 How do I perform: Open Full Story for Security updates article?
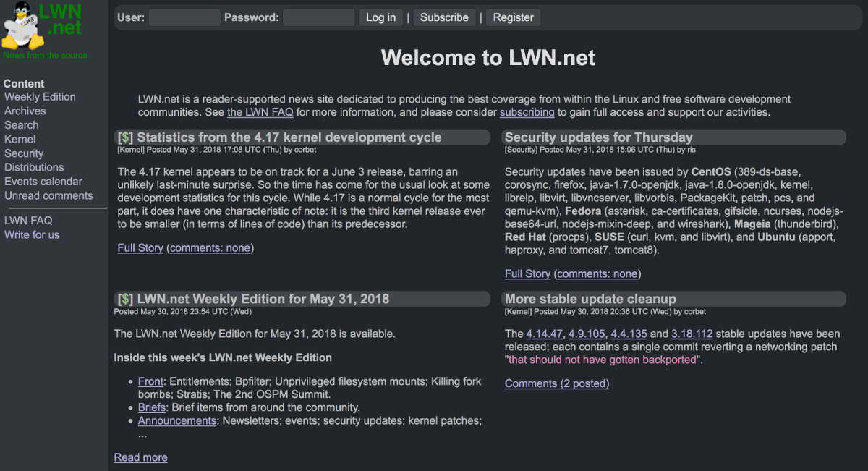pyautogui.click(x=527, y=273)
